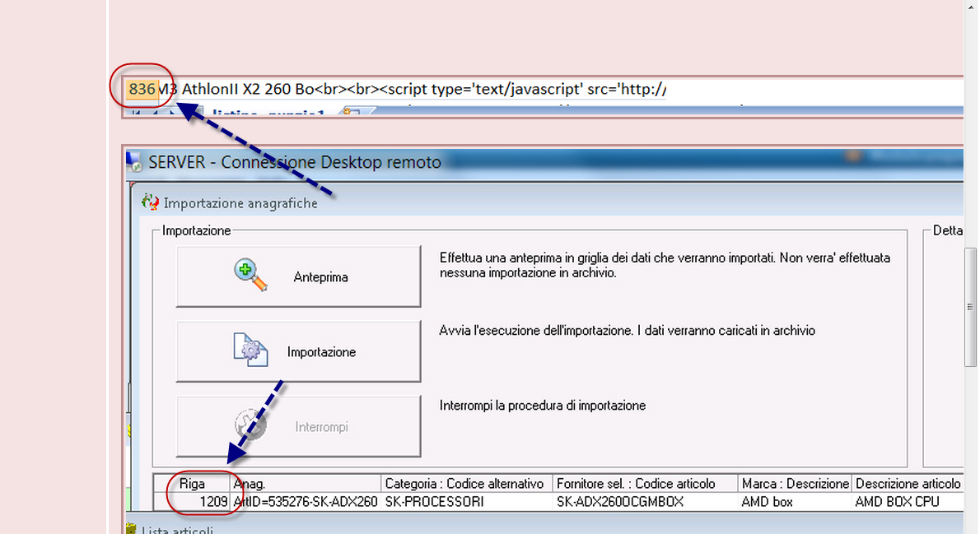
Task: Select the SK-PROCESSORI category cell
Action: 466,502
